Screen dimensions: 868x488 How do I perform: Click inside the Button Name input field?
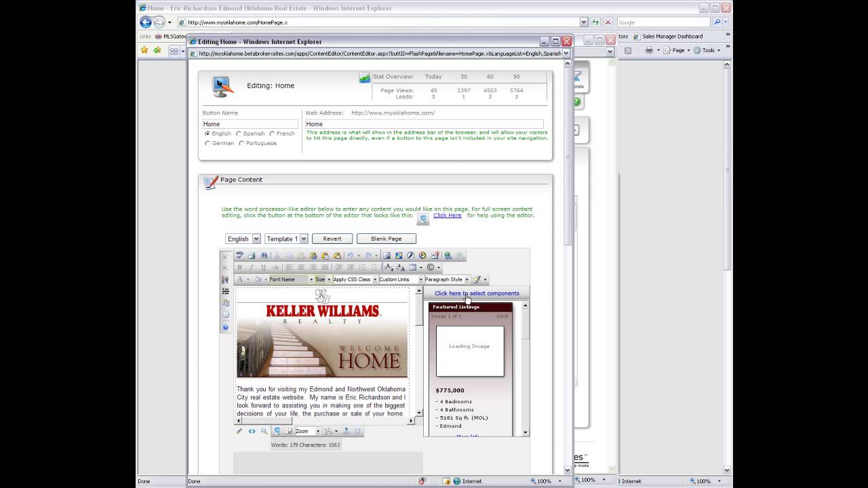pos(250,124)
